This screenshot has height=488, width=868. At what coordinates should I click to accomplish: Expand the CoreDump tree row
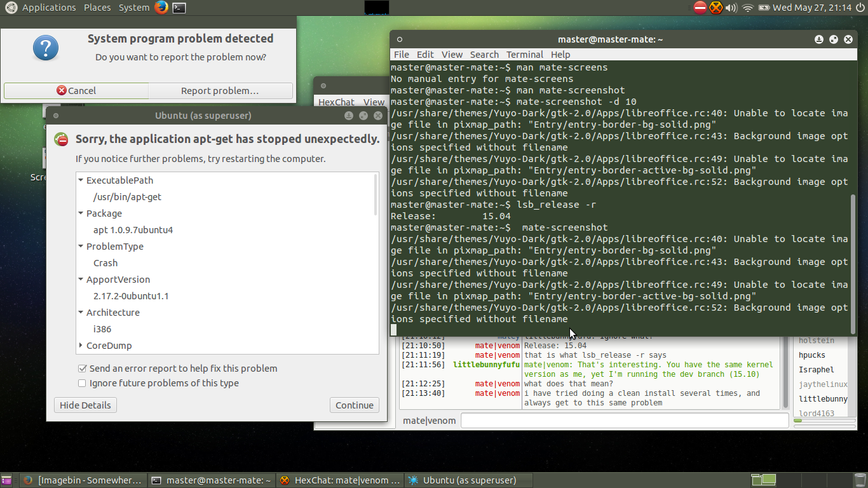pyautogui.click(x=81, y=346)
